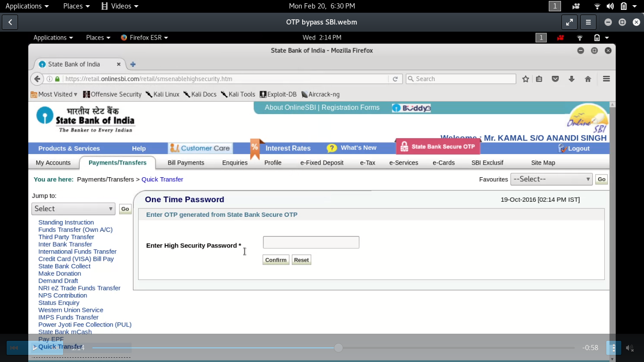Reset the OTP form
Image resolution: width=644 pixels, height=362 pixels.
(301, 260)
